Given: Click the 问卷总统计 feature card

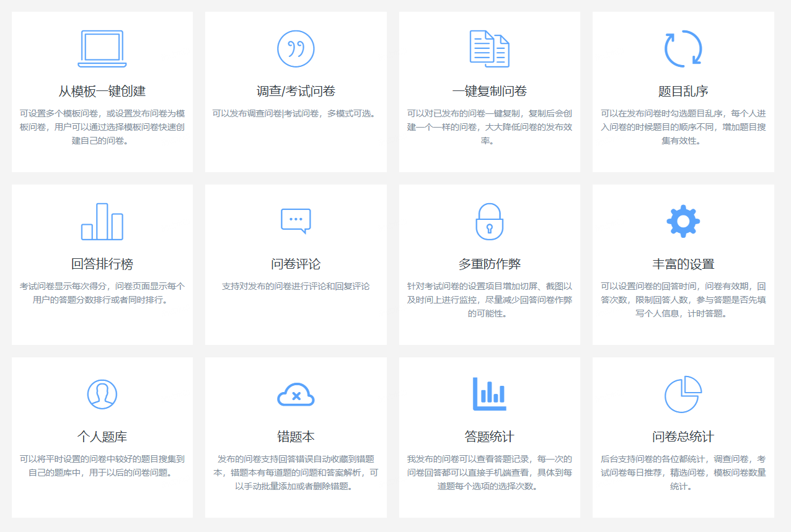Looking at the screenshot, I should [x=683, y=437].
